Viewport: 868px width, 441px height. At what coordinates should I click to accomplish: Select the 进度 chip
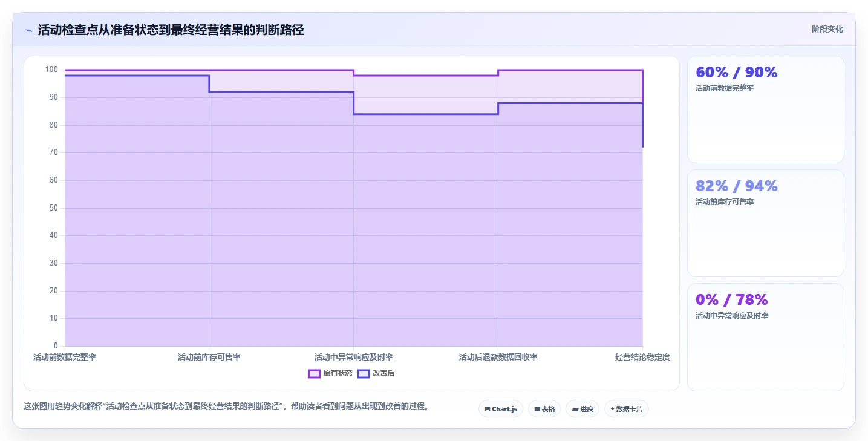point(582,409)
